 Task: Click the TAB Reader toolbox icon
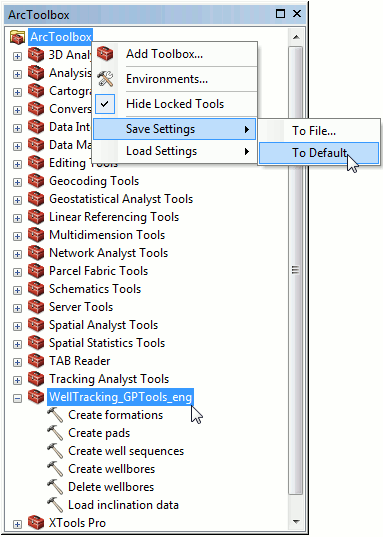(36, 361)
